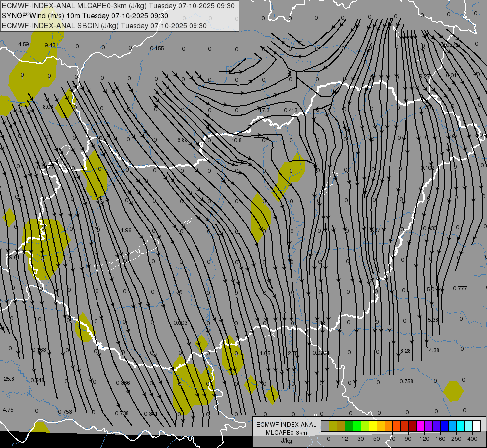Click the map value '10.8'

click(x=236, y=140)
